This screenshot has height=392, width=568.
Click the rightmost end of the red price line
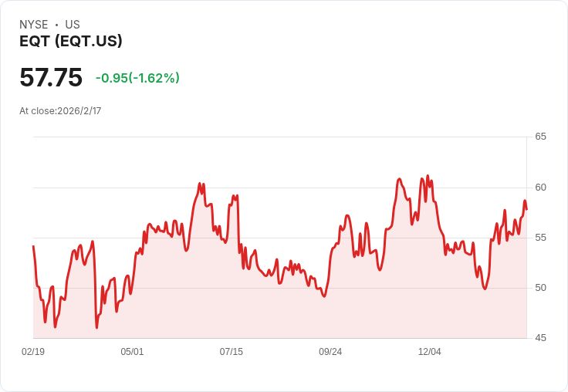click(526, 209)
